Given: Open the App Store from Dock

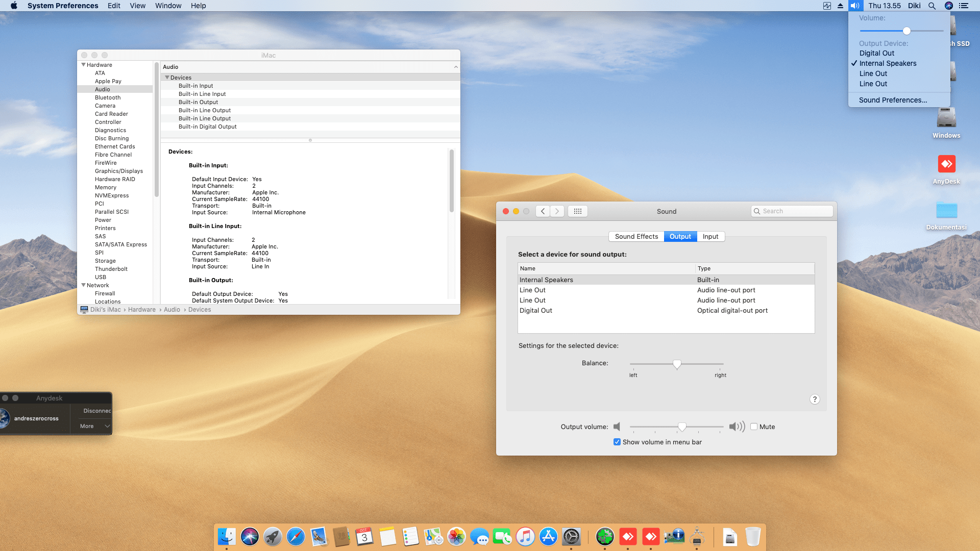Looking at the screenshot, I should (548, 537).
